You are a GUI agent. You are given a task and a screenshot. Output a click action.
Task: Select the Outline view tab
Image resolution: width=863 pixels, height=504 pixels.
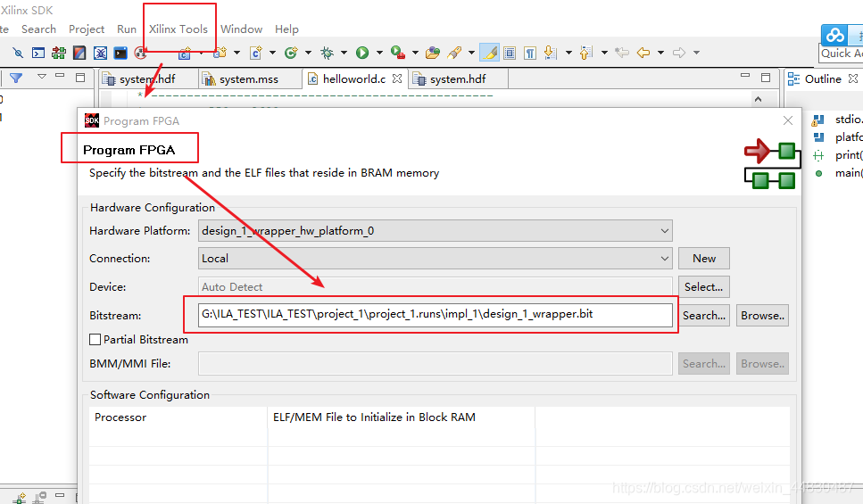coord(823,78)
